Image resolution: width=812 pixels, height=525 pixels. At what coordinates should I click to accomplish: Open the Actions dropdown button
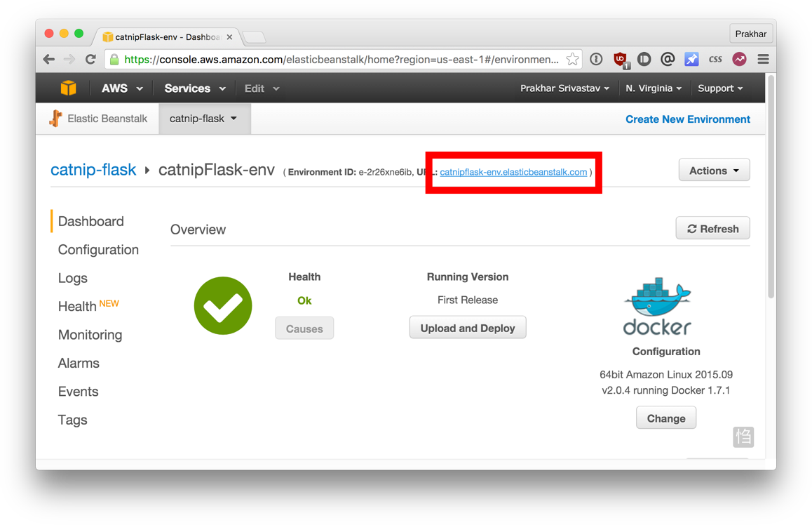click(x=714, y=170)
